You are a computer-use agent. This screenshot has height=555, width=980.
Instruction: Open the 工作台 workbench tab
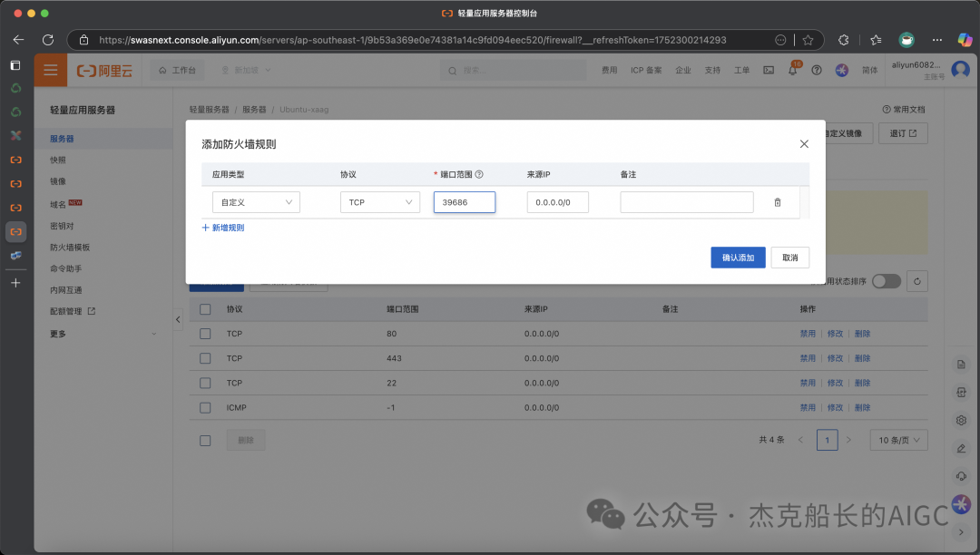[x=178, y=70]
